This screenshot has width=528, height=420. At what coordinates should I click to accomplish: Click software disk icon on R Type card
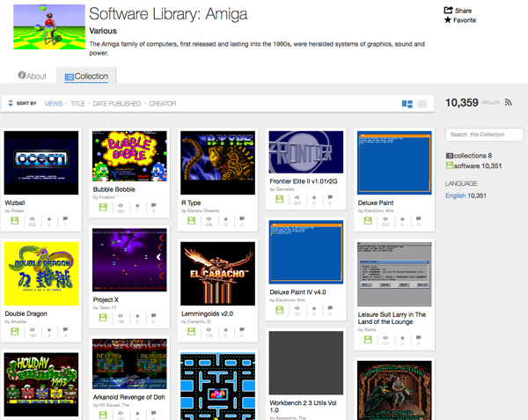pyautogui.click(x=191, y=221)
